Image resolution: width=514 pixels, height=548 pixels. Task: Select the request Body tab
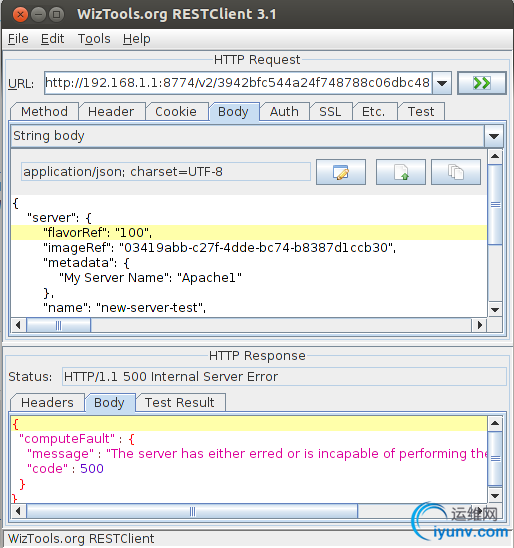(233, 111)
